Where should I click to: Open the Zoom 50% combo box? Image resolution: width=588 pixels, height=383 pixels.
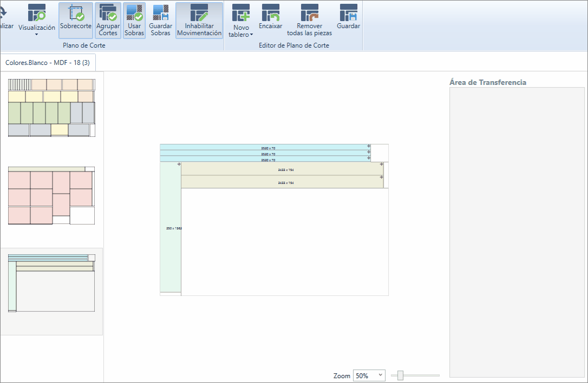coord(369,375)
